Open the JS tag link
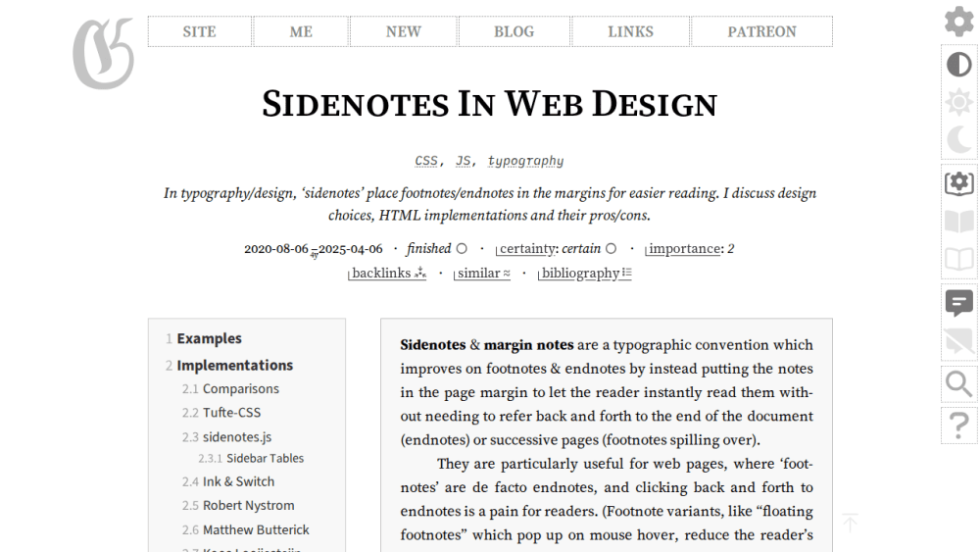Image resolution: width=980 pixels, height=552 pixels. coord(463,161)
